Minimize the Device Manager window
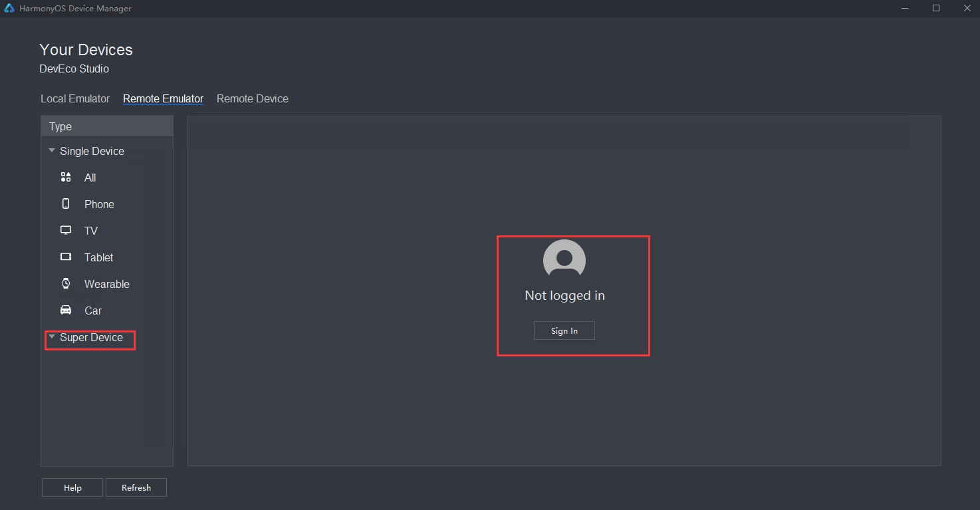 [906, 8]
